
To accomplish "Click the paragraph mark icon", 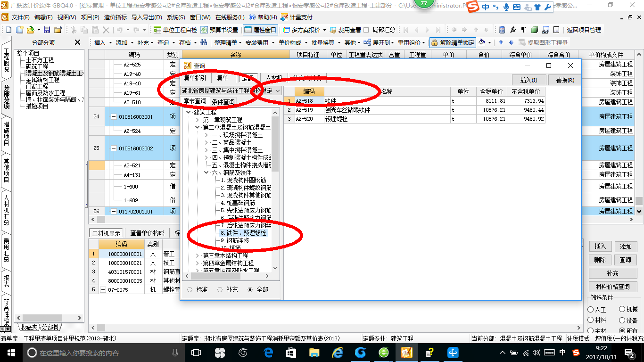I will [x=523, y=30].
